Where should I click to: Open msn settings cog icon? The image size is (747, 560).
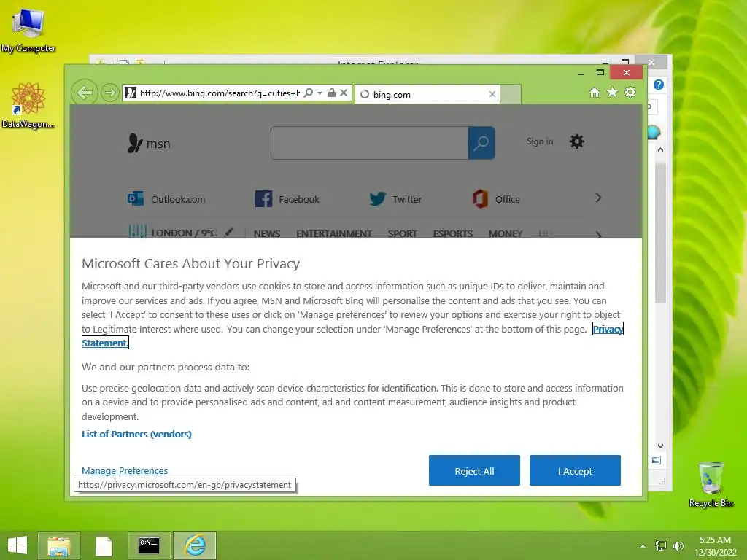(576, 141)
